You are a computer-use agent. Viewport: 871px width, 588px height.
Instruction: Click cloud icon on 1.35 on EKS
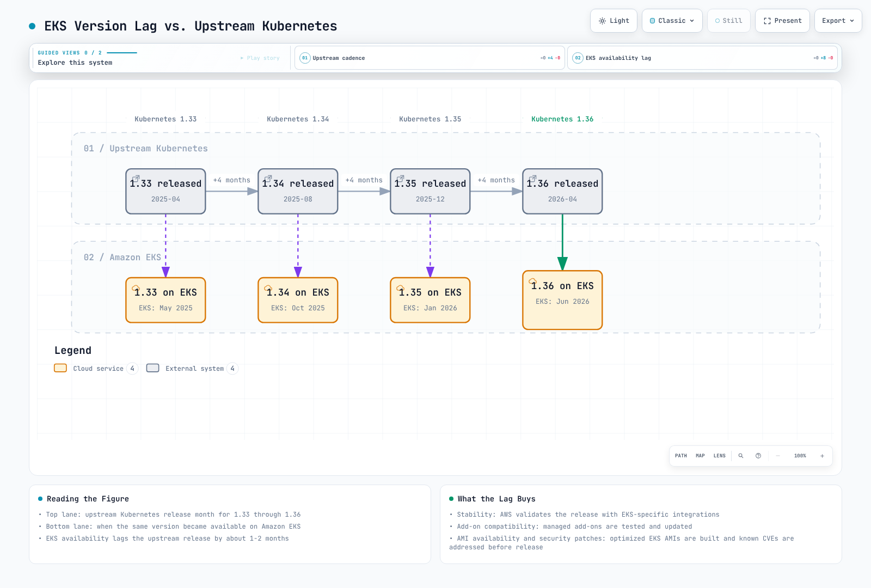pos(400,288)
